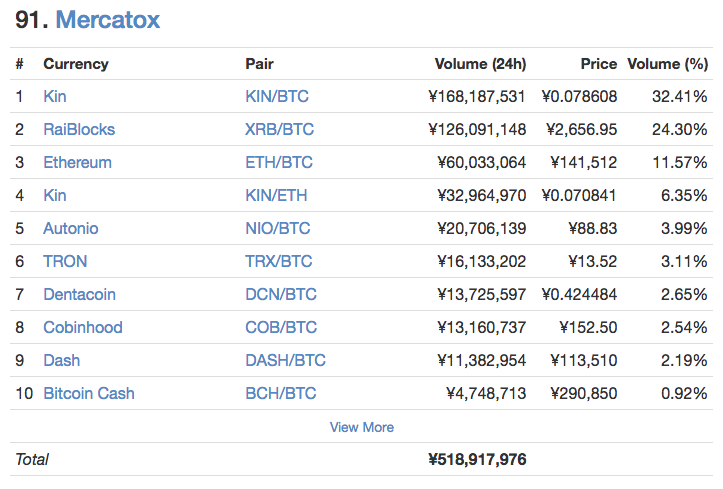
Task: Select the volume ¥168,187,531
Action: 477,96
